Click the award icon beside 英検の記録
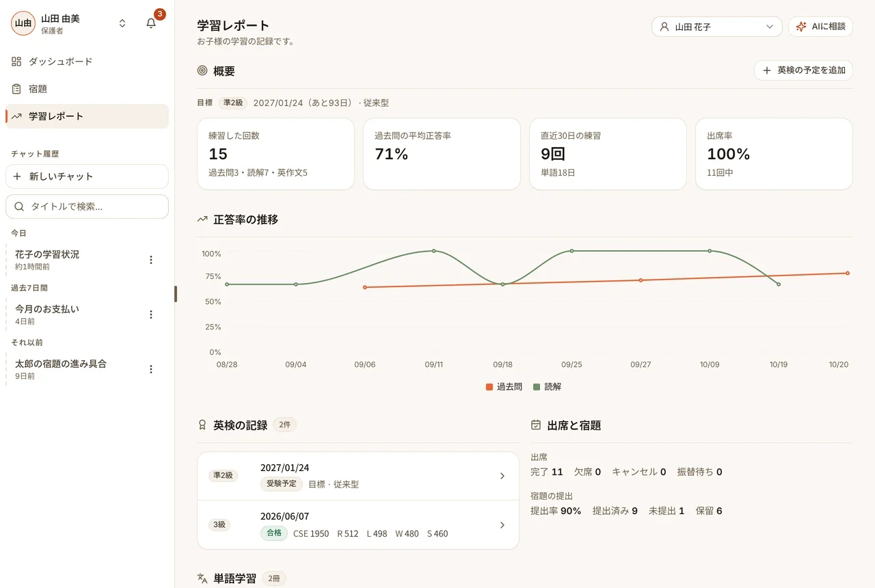This screenshot has width=875, height=588. (202, 425)
